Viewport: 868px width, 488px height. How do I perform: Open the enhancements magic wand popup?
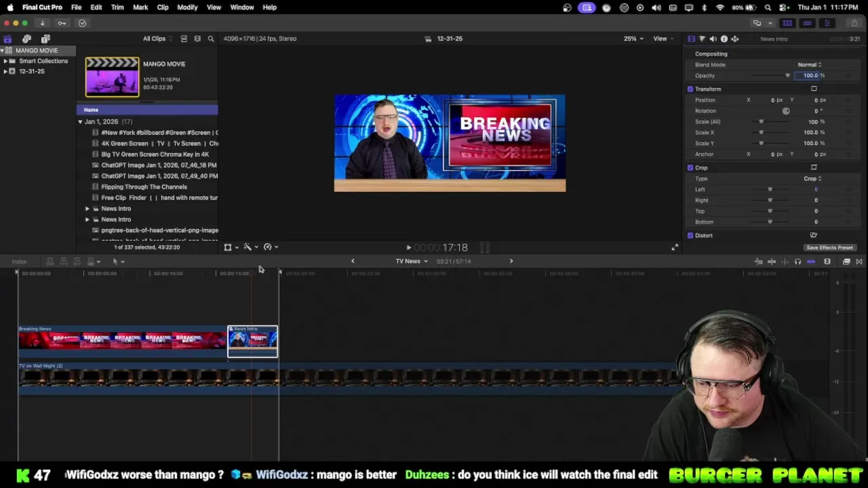coord(250,247)
